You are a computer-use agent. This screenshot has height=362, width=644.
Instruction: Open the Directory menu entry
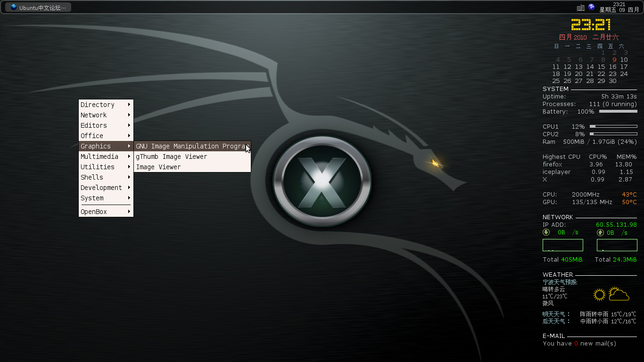click(106, 105)
